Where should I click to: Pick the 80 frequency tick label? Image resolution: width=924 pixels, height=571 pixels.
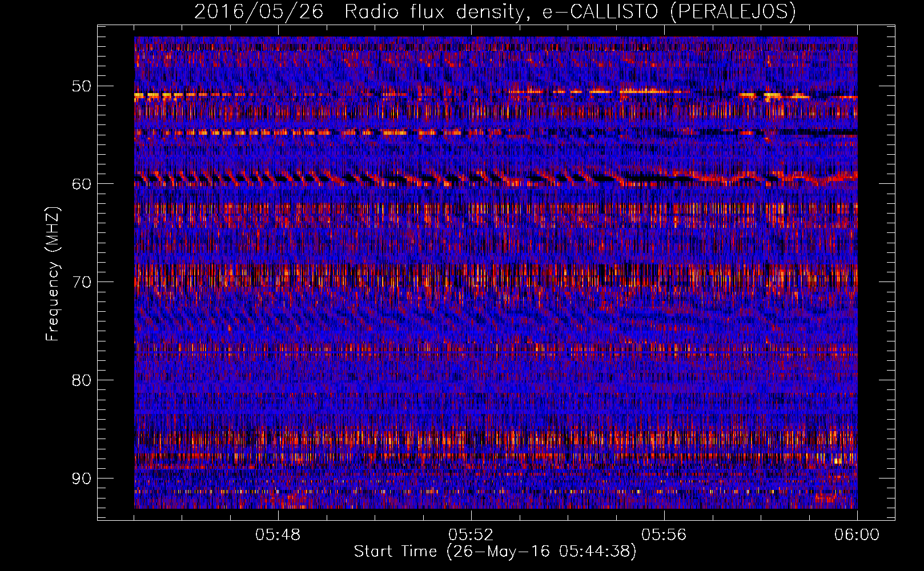[x=81, y=380]
